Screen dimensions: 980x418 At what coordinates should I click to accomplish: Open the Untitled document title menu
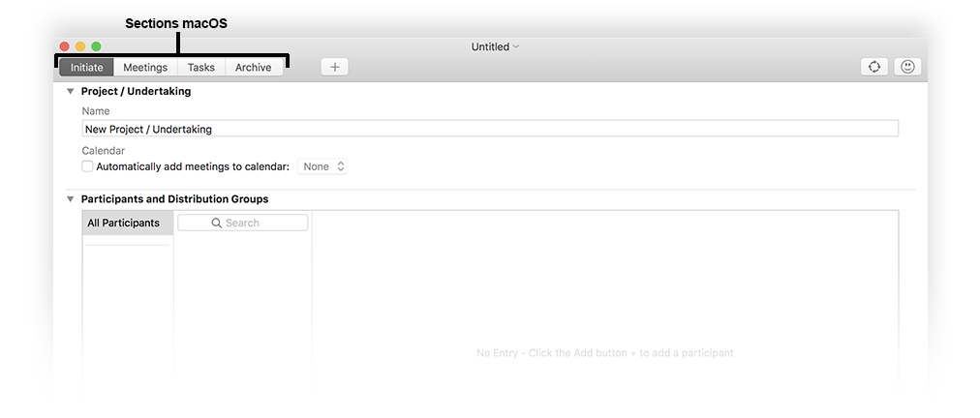pos(495,46)
